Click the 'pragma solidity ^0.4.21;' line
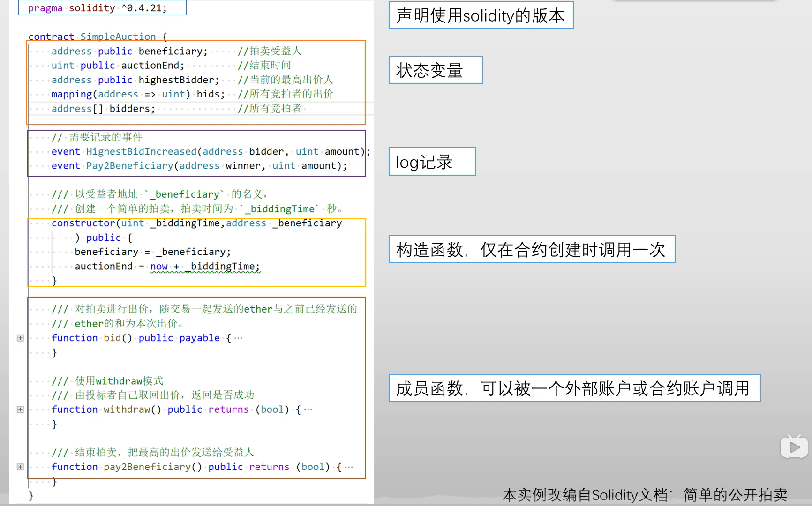The width and height of the screenshot is (812, 506). tap(98, 8)
